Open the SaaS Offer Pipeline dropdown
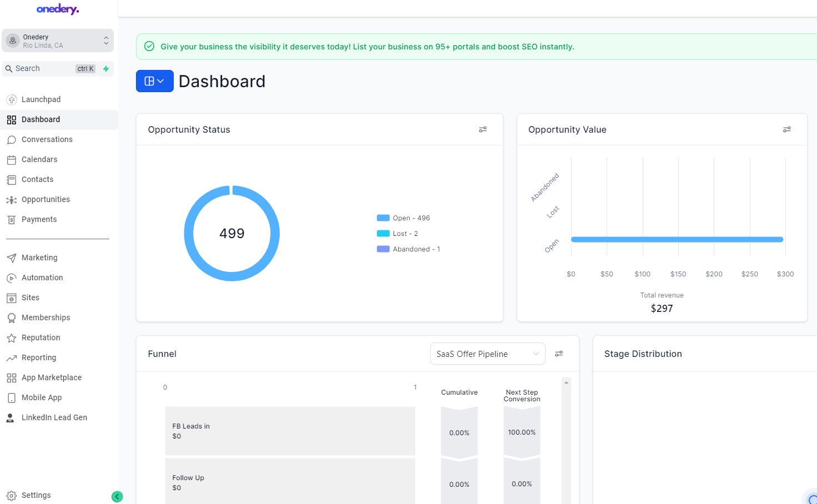This screenshot has height=504, width=817. point(488,354)
